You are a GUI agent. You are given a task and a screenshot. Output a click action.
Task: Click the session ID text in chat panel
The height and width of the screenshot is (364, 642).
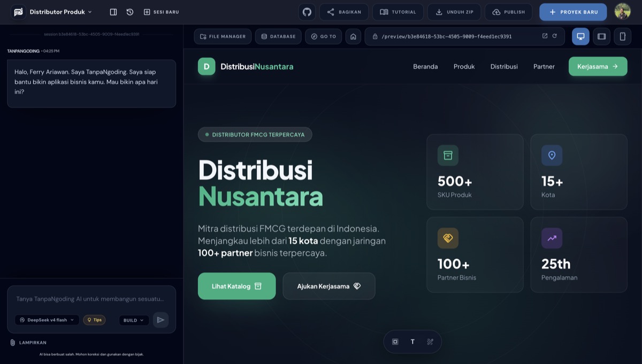pyautogui.click(x=91, y=34)
